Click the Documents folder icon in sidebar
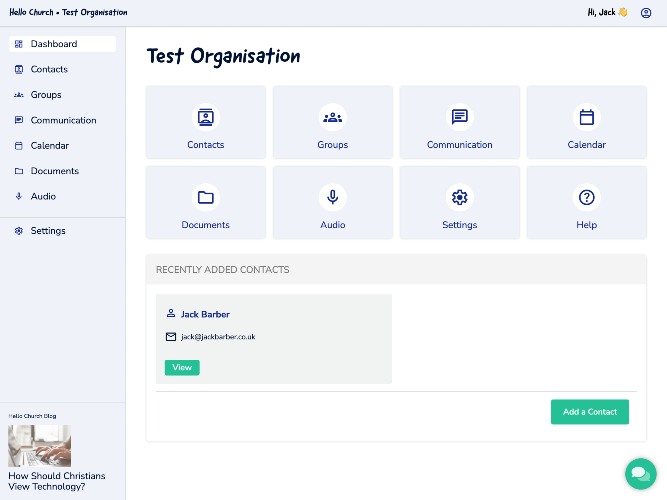The image size is (667, 500). tap(19, 171)
